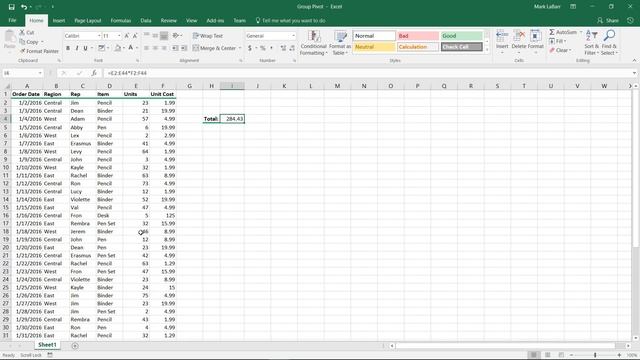Image resolution: width=640 pixels, height=360 pixels.
Task: Switch to the Insert tab
Action: [x=59, y=20]
